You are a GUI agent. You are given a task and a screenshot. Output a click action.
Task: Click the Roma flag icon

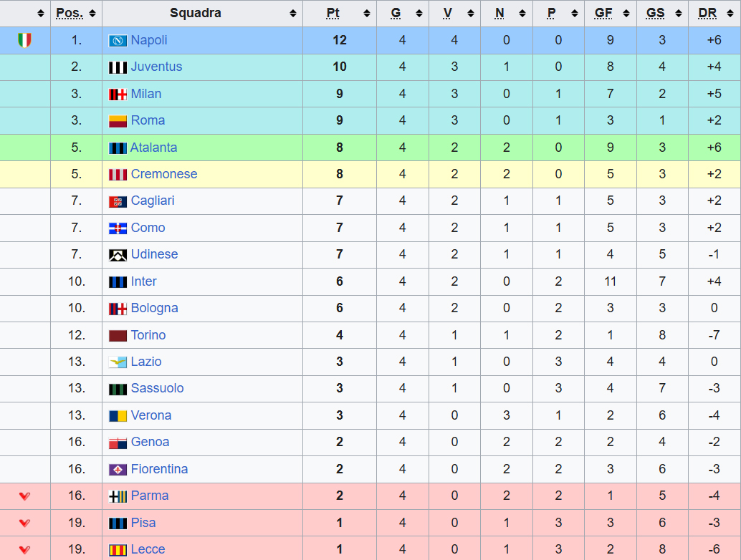(x=118, y=121)
